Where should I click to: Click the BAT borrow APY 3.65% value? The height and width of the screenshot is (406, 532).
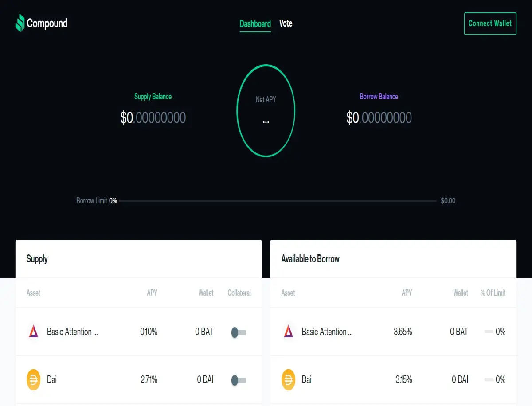[403, 332]
